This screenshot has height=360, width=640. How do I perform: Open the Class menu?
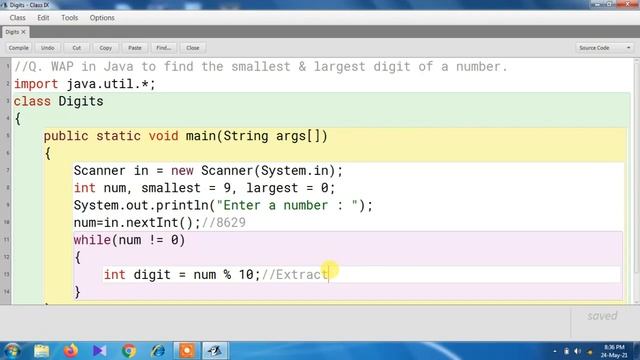coord(18,18)
